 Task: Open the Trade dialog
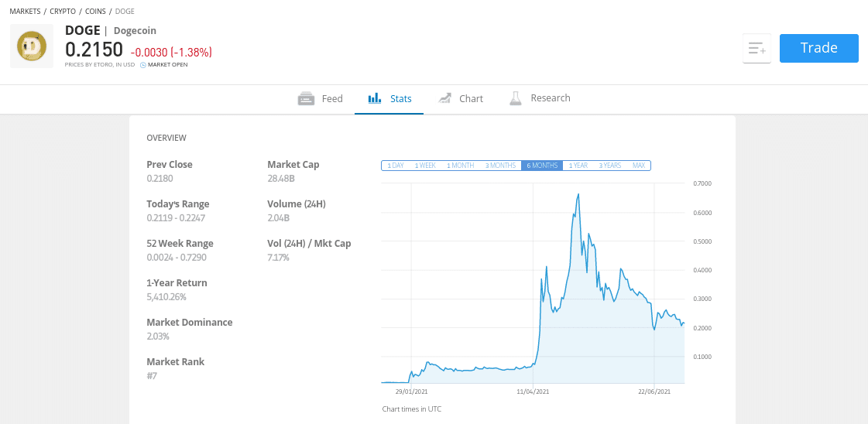[x=818, y=48]
